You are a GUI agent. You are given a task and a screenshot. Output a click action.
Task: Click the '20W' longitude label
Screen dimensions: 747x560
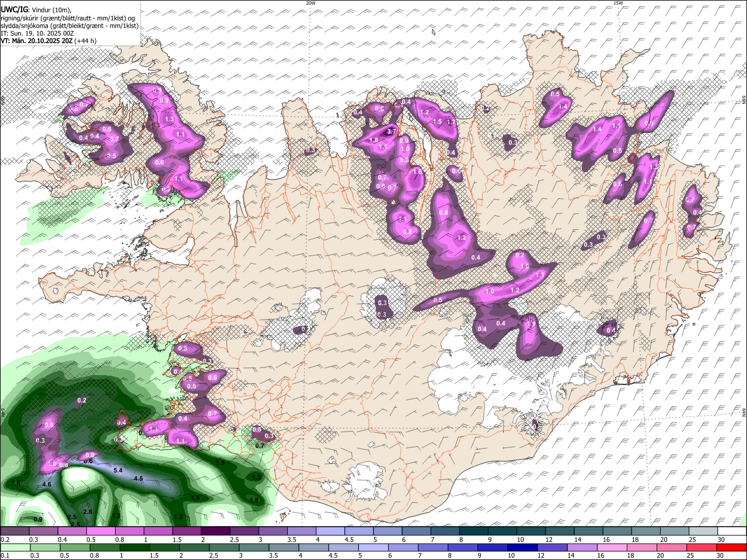click(x=310, y=3)
